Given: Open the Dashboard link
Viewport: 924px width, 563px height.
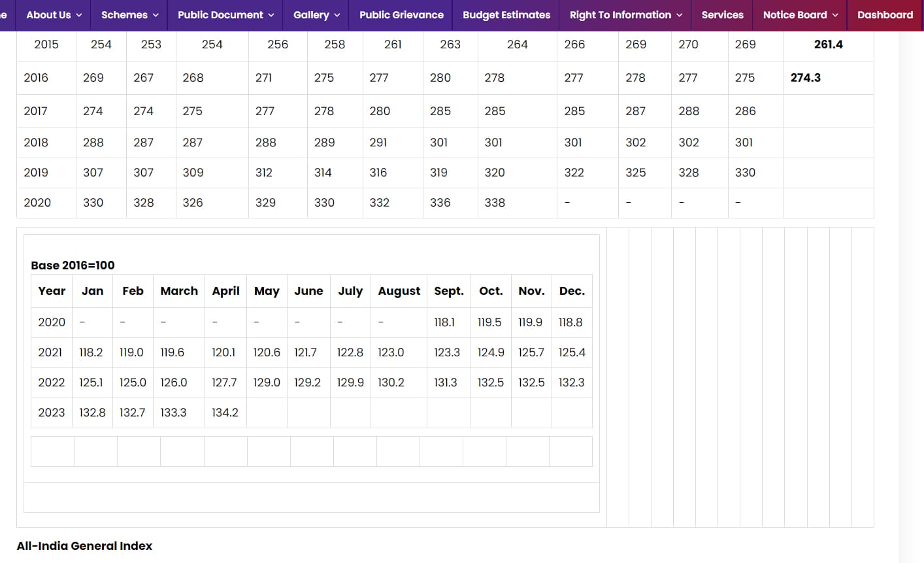Looking at the screenshot, I should 885,15.
